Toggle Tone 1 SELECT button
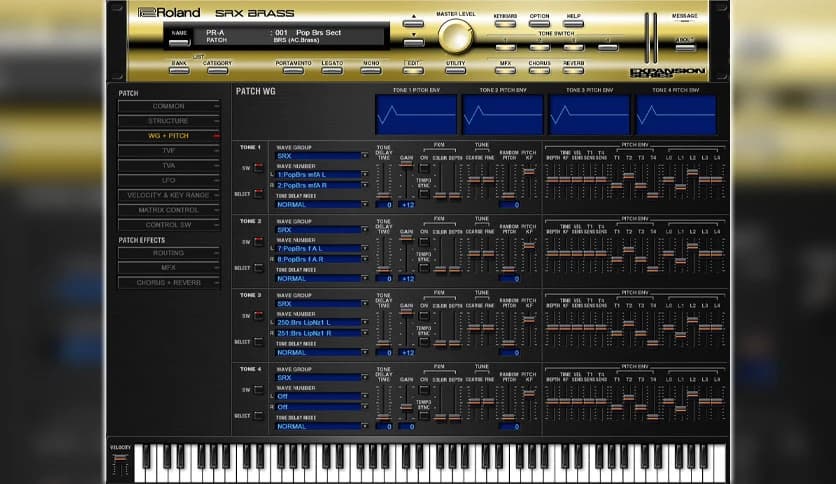 [x=259, y=193]
